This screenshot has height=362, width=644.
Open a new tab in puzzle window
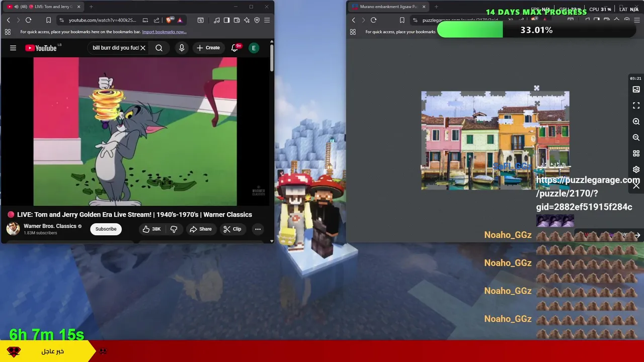pyautogui.click(x=436, y=7)
